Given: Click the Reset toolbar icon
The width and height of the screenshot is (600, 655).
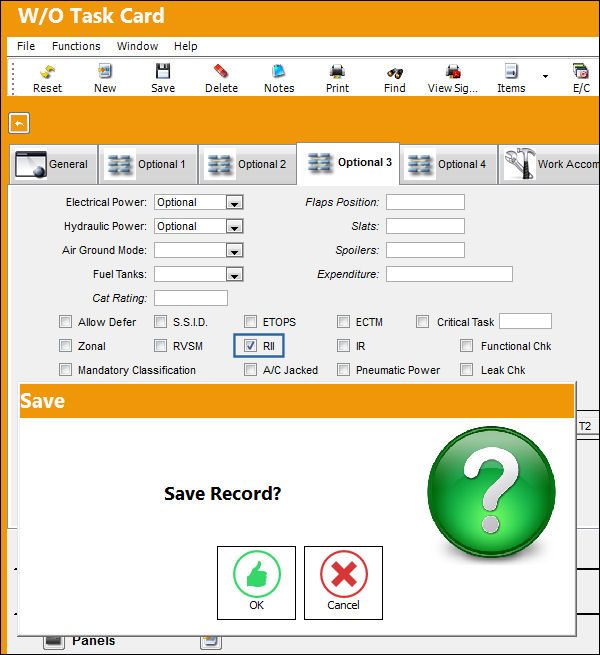Looking at the screenshot, I should tap(47, 72).
